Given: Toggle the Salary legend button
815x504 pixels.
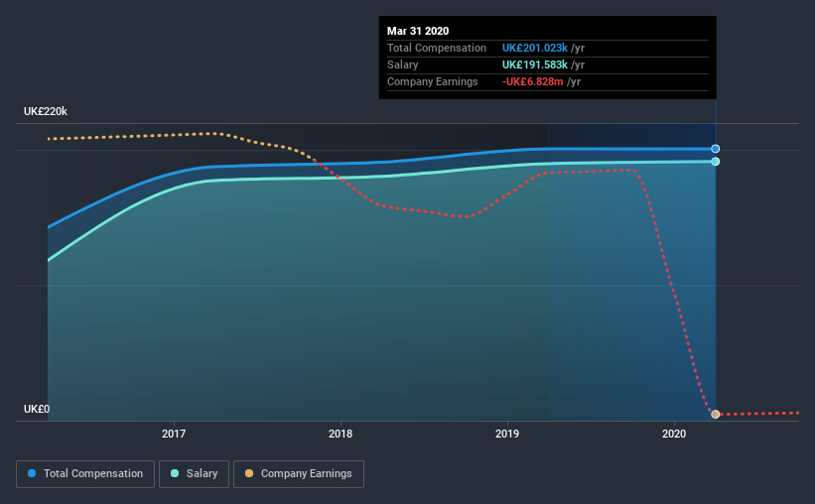Looking at the screenshot, I should point(194,474).
